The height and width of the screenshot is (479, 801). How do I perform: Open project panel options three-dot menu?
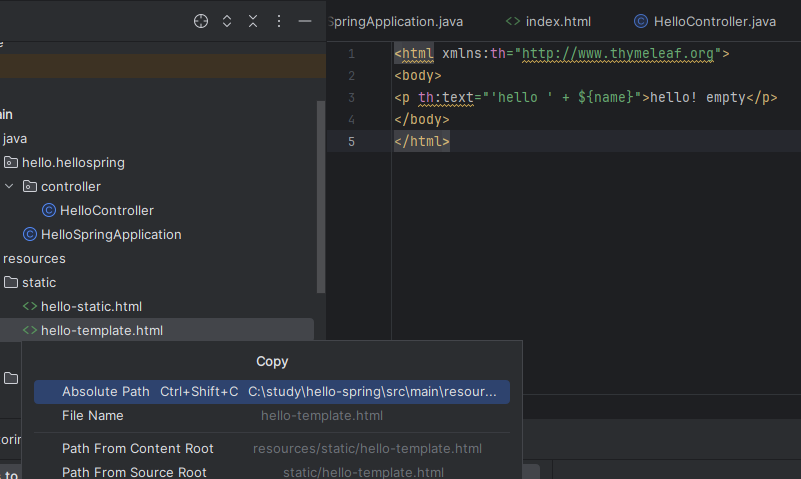click(x=278, y=21)
